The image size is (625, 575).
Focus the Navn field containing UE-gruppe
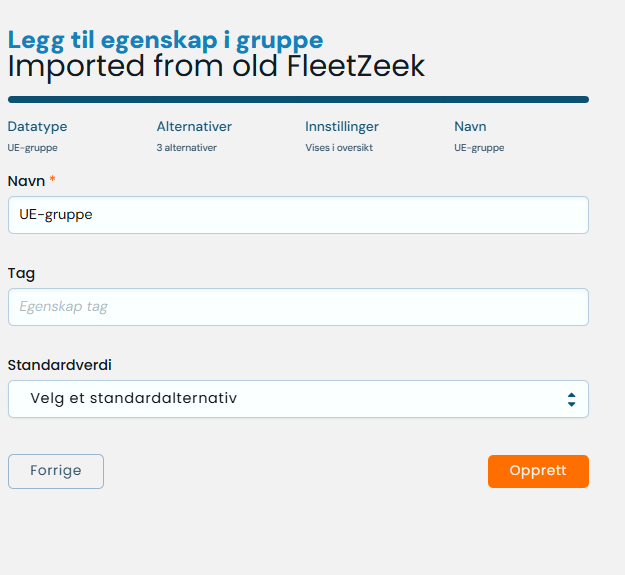pos(298,215)
